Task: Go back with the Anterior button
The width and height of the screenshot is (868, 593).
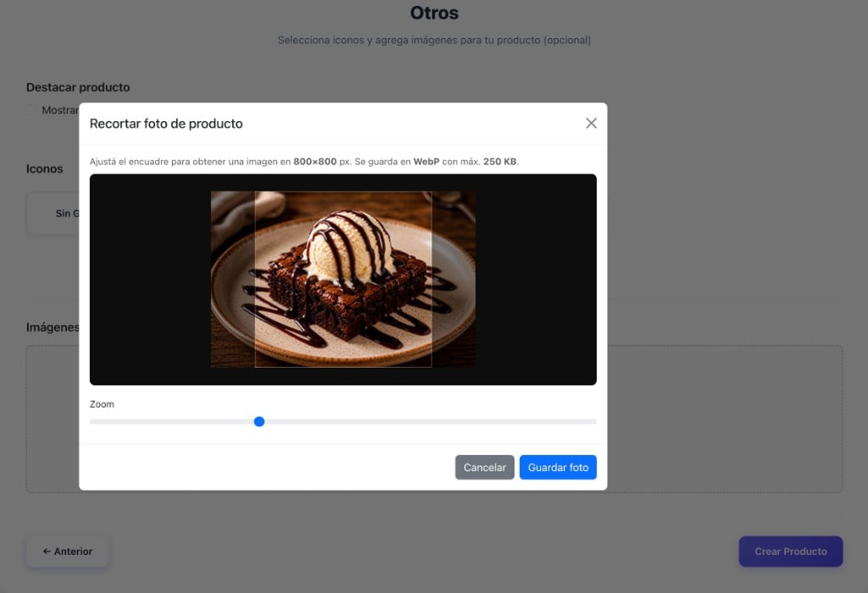Action: point(68,551)
